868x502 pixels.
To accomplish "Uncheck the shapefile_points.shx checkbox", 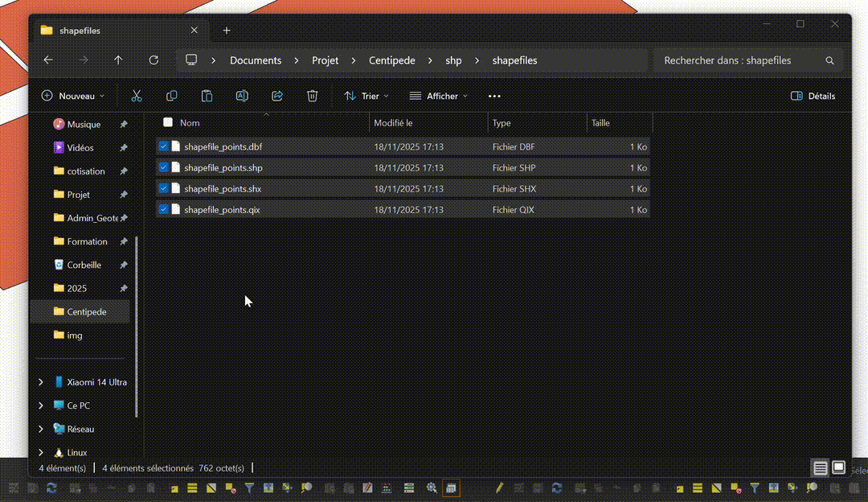I will pos(163,189).
